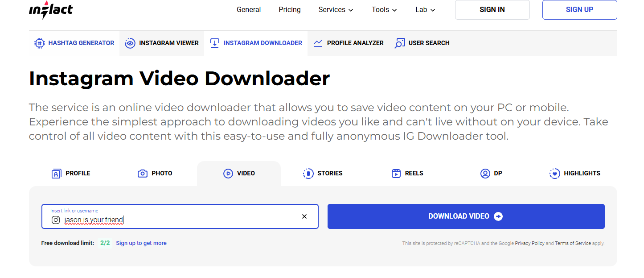Screen dimensions: 644x278
Task: Click the Photo camera icon
Action: tap(143, 174)
